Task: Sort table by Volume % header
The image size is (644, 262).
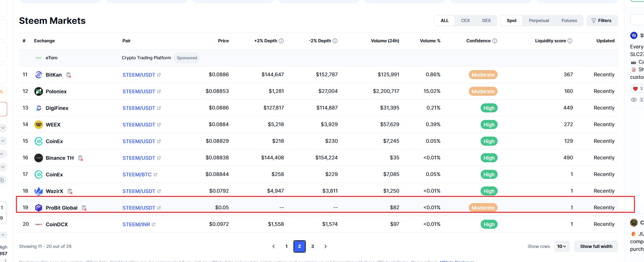Action: pos(430,41)
